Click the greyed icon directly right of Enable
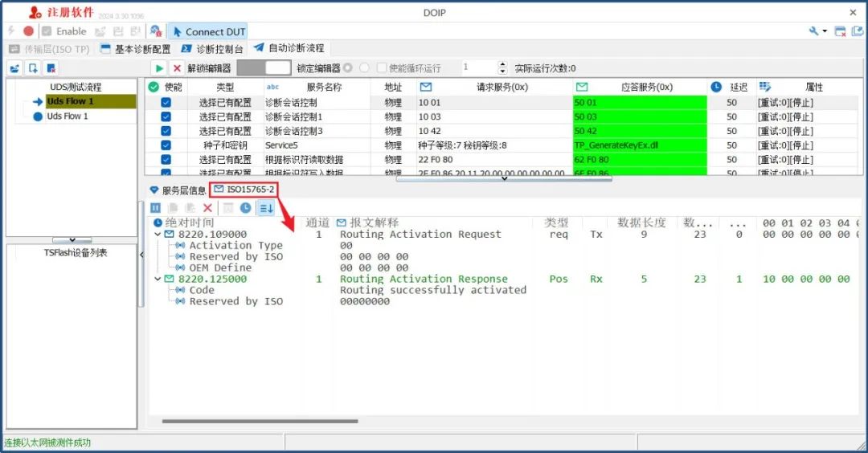Image resolution: width=868 pixels, height=453 pixels. point(100,31)
